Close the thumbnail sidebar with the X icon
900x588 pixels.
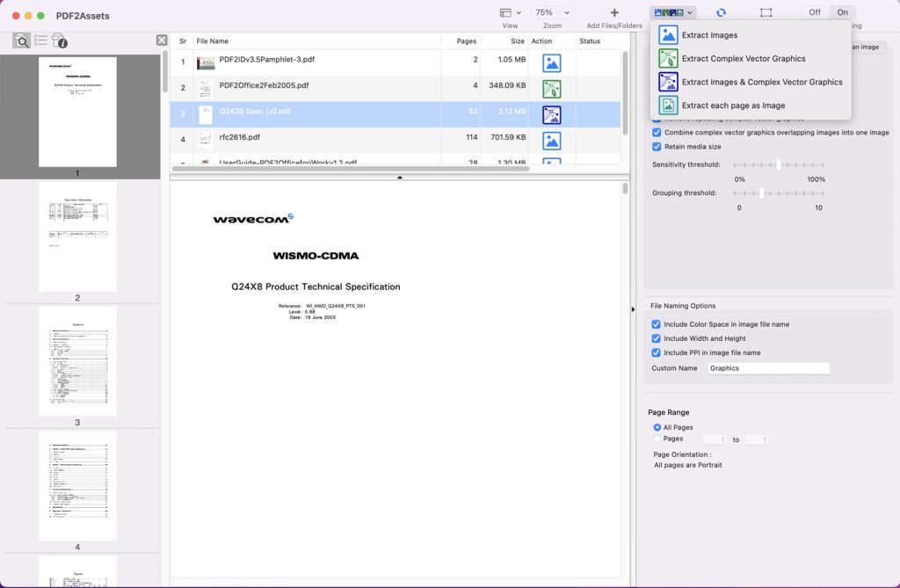click(162, 40)
